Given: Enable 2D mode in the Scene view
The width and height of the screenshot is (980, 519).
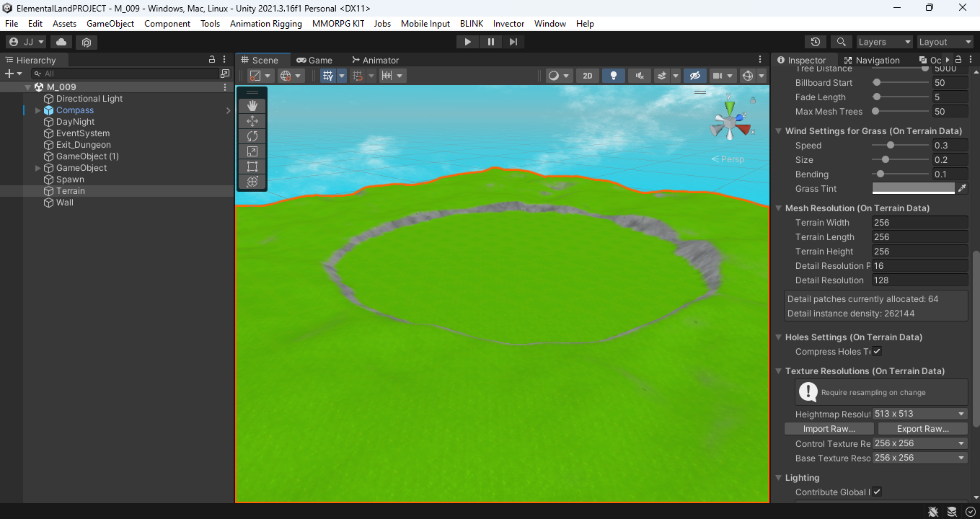Looking at the screenshot, I should [587, 75].
